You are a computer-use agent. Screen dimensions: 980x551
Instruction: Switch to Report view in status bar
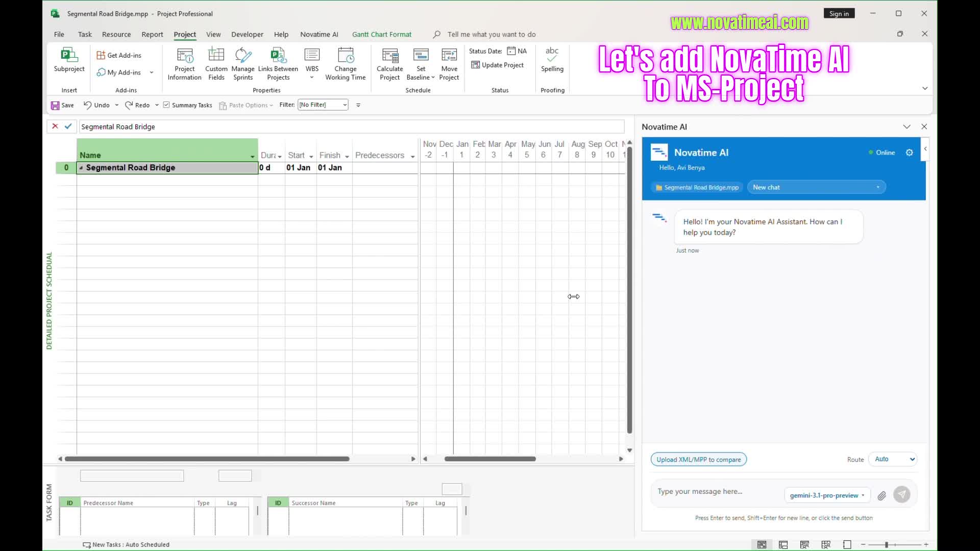[847, 545]
